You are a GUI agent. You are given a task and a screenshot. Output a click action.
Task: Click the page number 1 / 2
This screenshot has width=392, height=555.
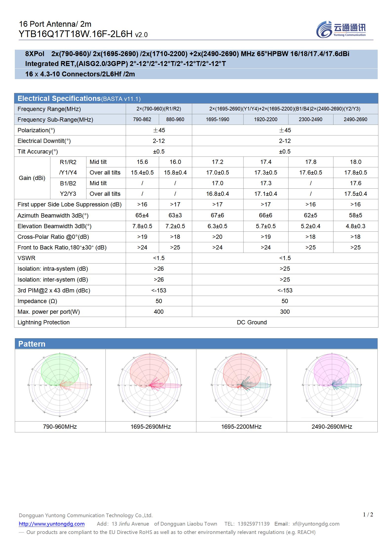368,515
